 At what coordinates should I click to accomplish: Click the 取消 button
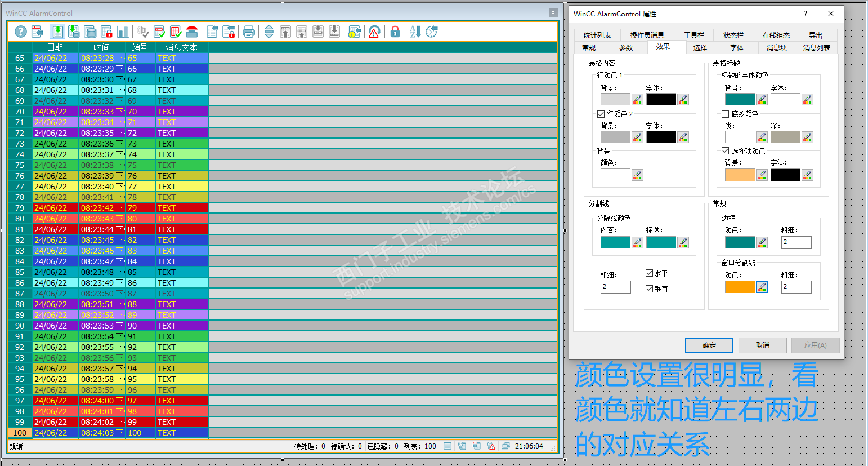click(763, 345)
